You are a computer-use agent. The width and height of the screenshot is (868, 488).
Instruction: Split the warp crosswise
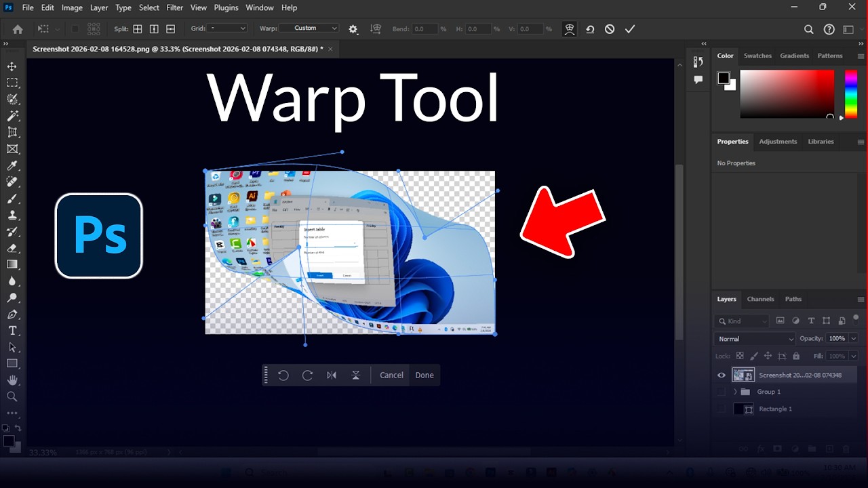[x=138, y=29]
